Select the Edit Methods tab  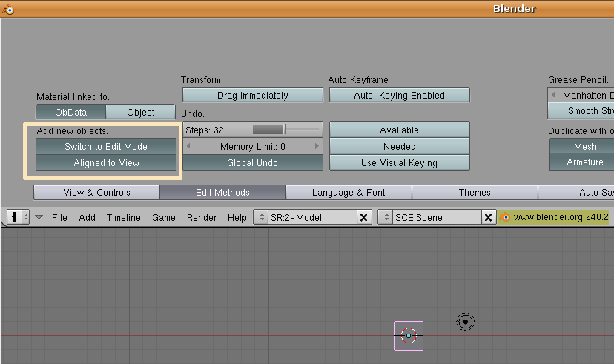tap(222, 192)
